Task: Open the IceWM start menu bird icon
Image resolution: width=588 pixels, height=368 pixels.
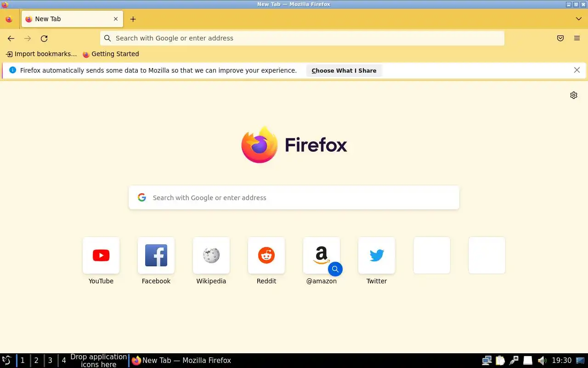Action: [x=7, y=361]
